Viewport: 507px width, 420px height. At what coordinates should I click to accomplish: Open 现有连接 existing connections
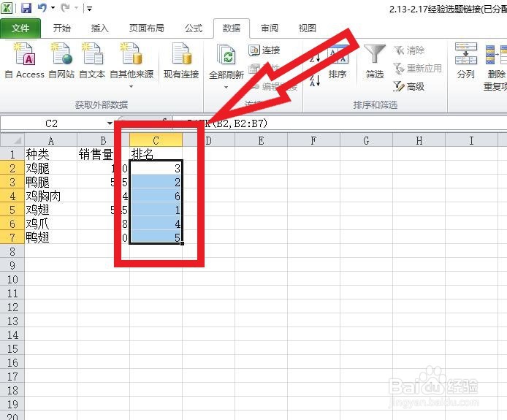181,61
